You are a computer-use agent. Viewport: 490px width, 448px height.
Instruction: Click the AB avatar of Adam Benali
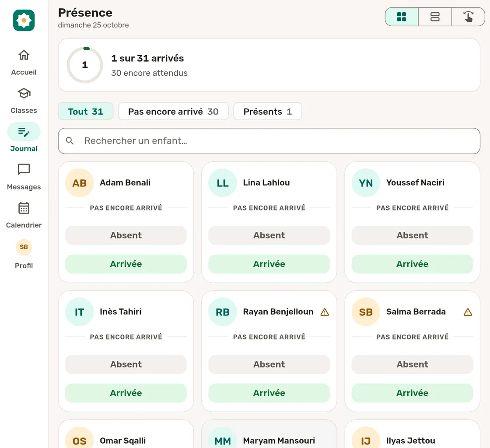tap(79, 183)
